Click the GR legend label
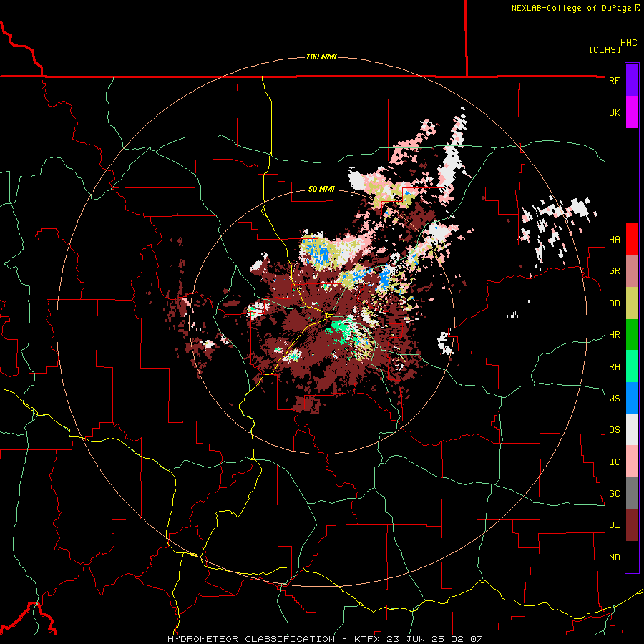 click(614, 271)
